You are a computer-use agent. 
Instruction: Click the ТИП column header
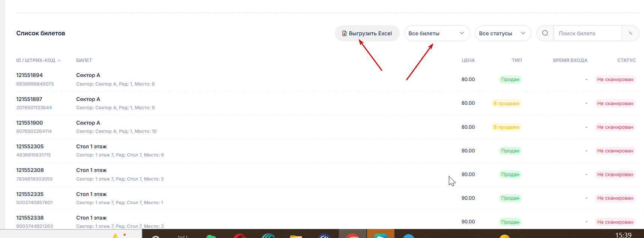tap(517, 60)
